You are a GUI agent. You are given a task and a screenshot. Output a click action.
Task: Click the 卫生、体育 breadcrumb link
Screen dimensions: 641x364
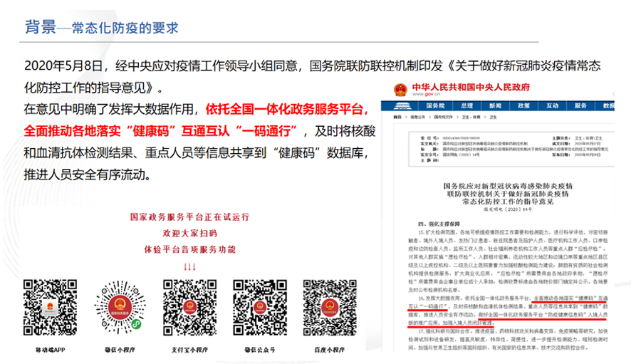[x=471, y=118]
